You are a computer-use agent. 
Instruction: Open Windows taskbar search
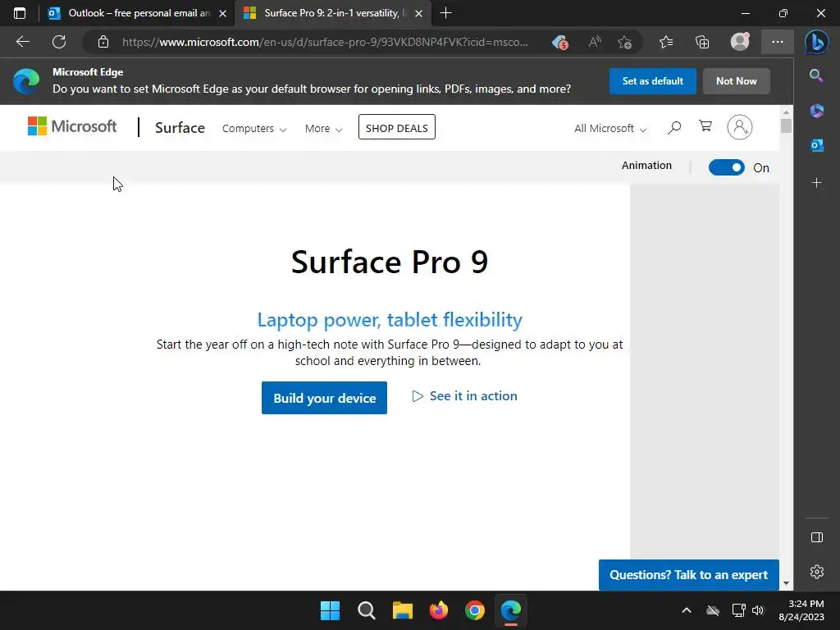point(367,610)
